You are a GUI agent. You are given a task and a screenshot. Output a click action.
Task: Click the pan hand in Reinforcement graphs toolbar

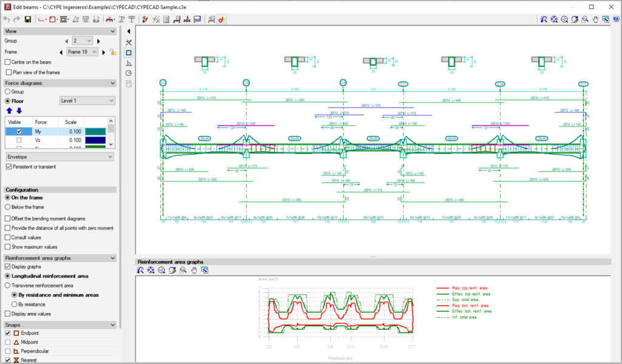(194, 271)
